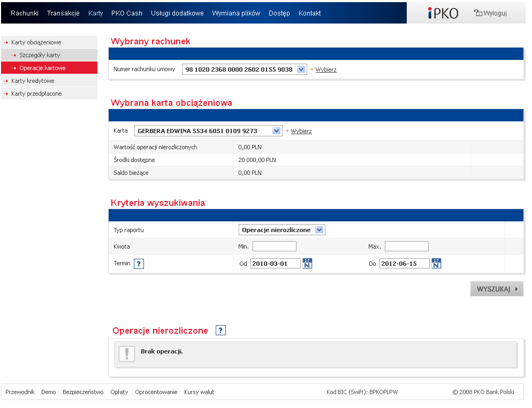Open the PKO Cash menu
532x408 pixels.
tap(126, 13)
